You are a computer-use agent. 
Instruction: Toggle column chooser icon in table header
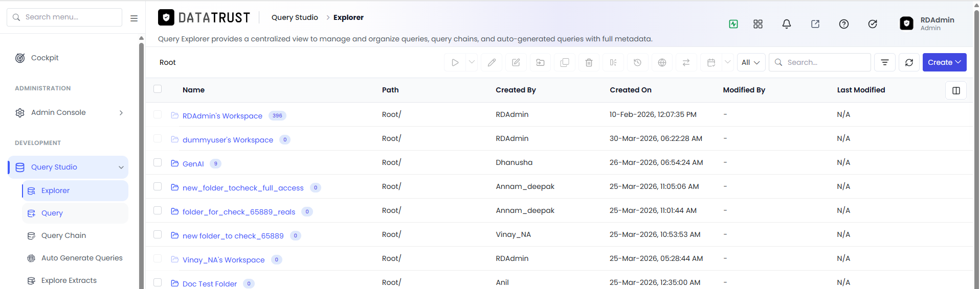[x=956, y=90]
